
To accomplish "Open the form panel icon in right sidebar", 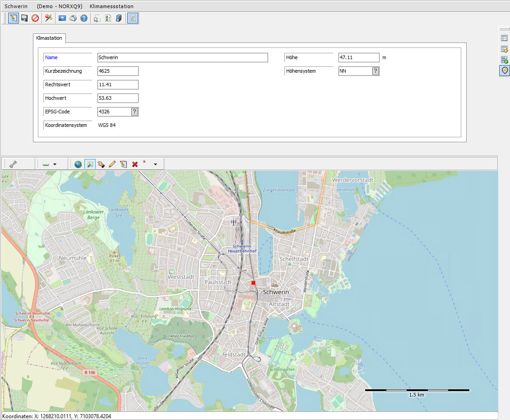I will click(x=504, y=38).
